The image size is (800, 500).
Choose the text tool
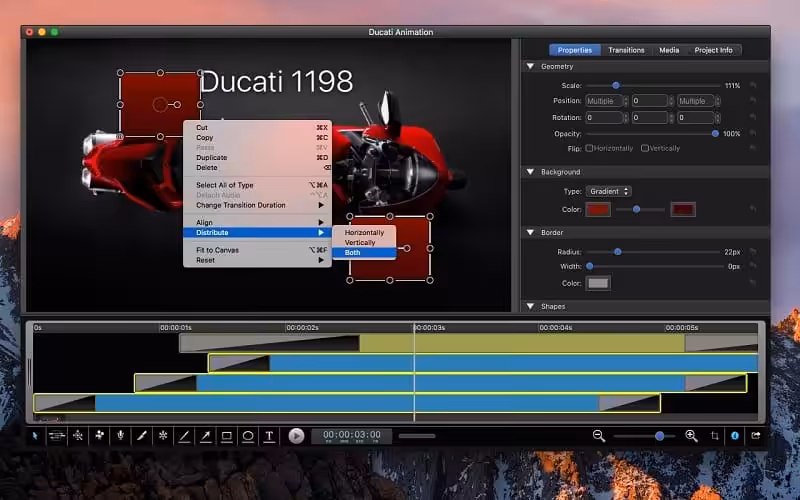(269, 436)
